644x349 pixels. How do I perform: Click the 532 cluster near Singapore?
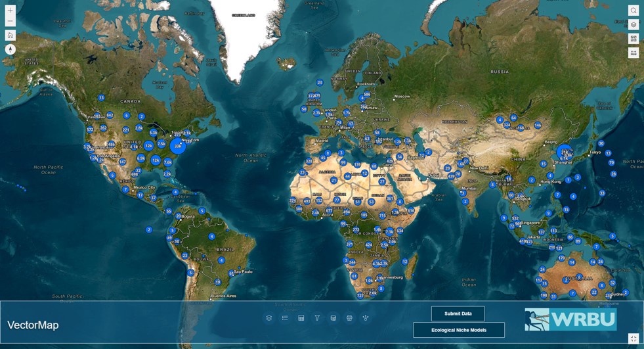[515, 218]
